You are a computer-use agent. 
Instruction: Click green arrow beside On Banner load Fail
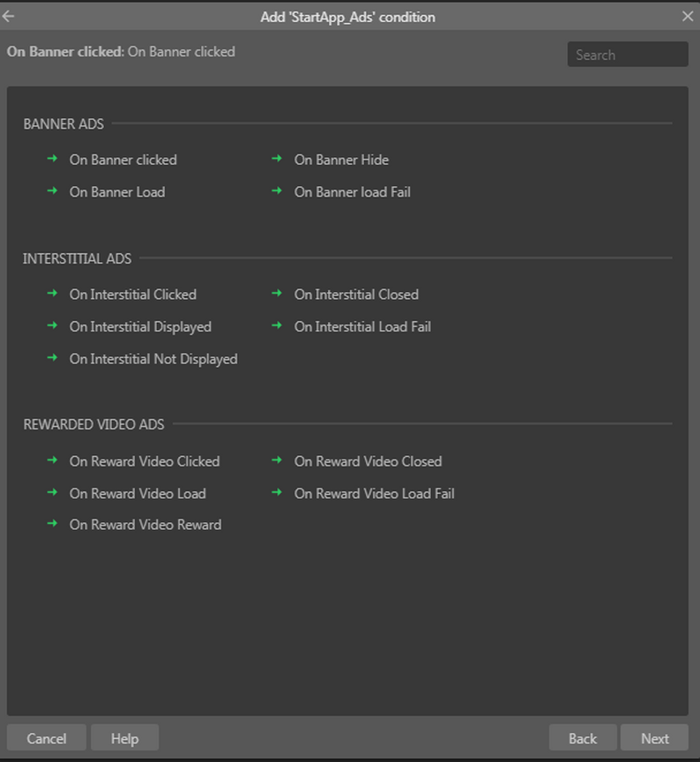coord(277,191)
